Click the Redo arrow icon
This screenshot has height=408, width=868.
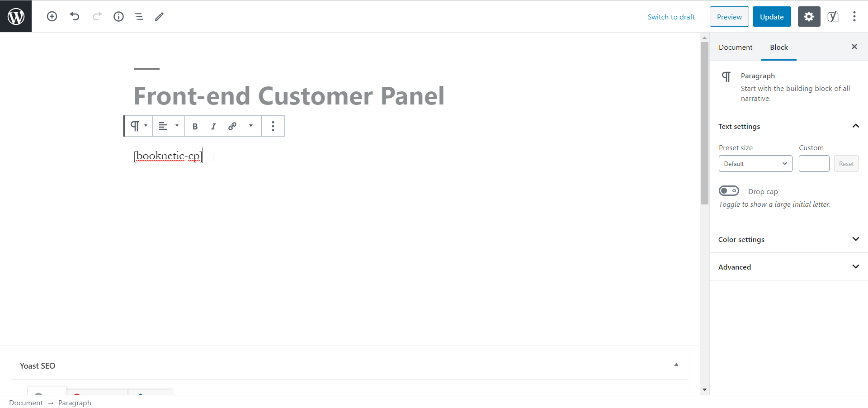click(97, 16)
